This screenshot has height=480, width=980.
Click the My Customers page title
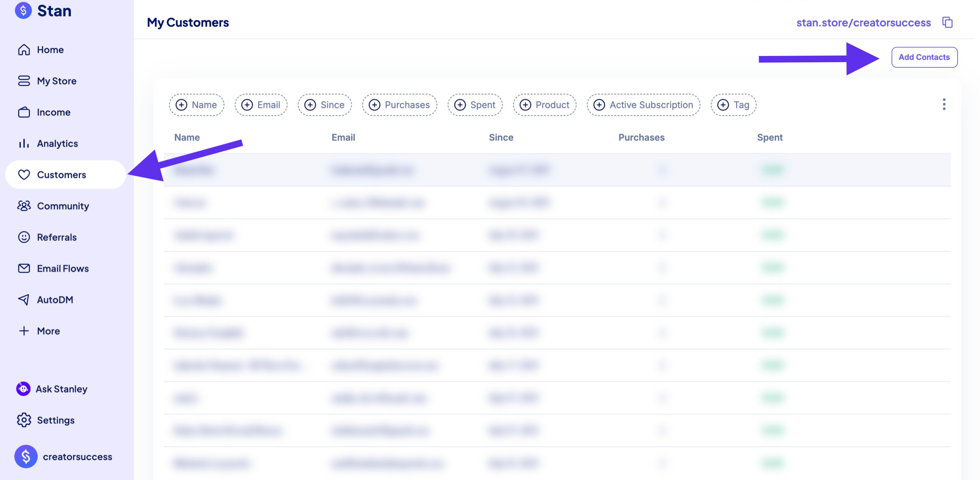point(188,22)
